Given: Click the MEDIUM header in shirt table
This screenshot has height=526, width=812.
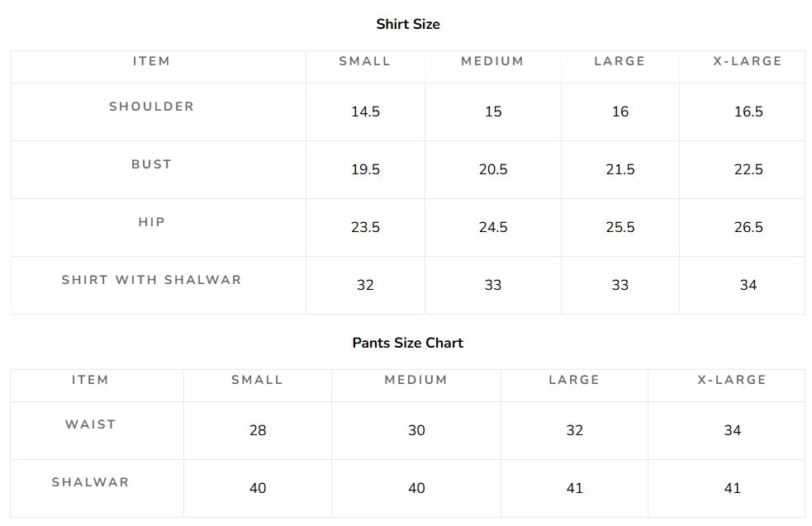Looking at the screenshot, I should coord(492,61).
